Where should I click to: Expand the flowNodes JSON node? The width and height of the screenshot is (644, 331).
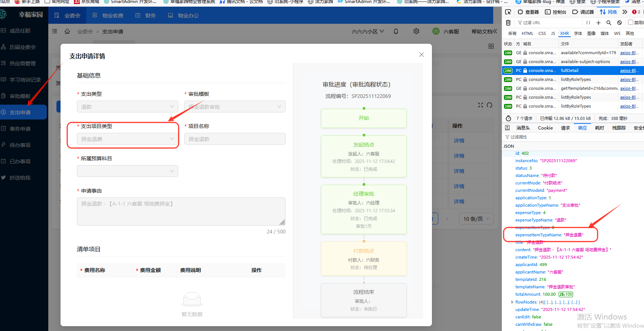(512, 302)
